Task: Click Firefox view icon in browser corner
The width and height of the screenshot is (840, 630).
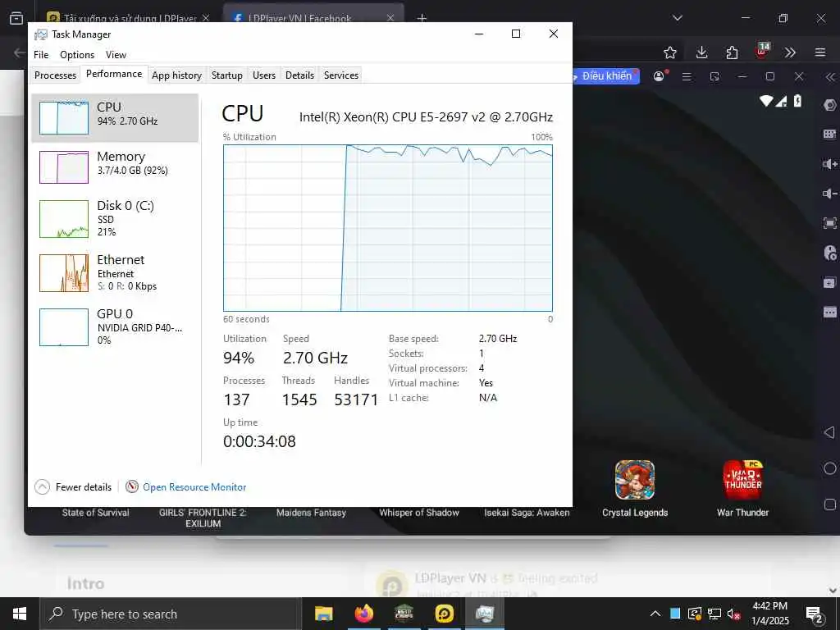Action: (x=16, y=18)
